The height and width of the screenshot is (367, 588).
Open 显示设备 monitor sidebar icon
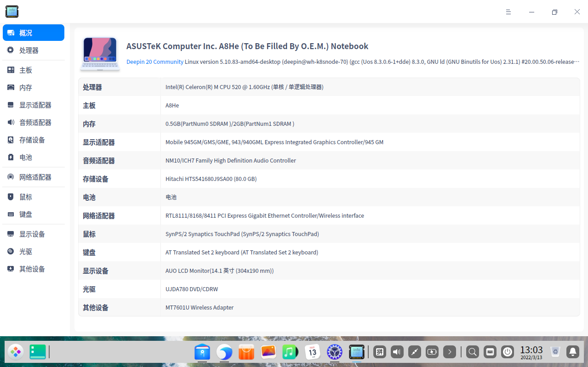coord(11,234)
